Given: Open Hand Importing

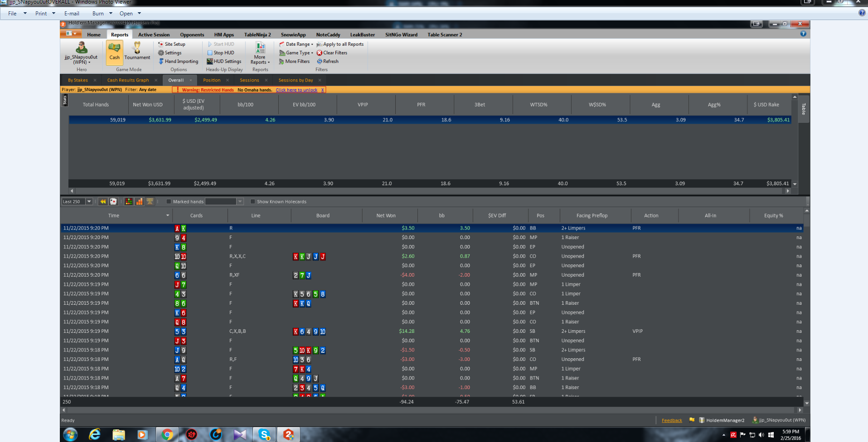Looking at the screenshot, I should click(x=178, y=61).
